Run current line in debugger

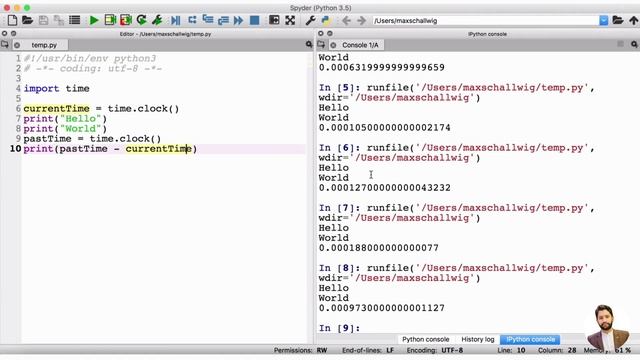point(192,20)
